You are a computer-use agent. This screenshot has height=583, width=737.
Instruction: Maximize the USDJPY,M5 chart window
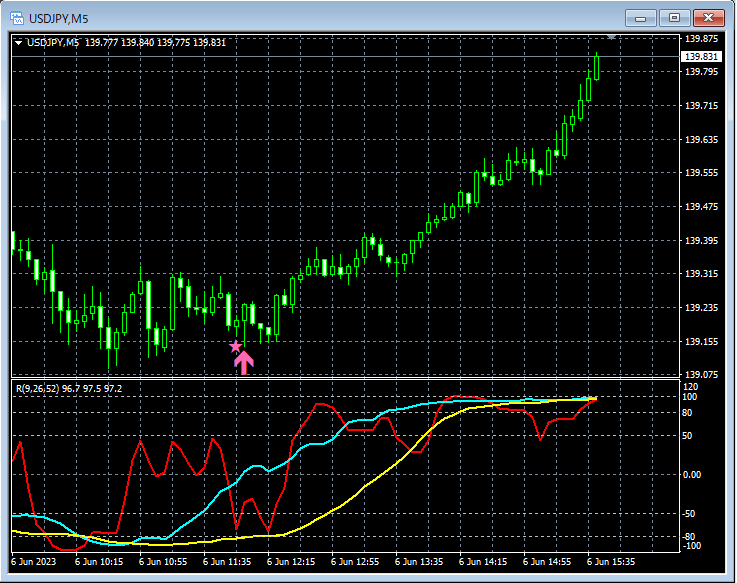pyautogui.click(x=674, y=18)
